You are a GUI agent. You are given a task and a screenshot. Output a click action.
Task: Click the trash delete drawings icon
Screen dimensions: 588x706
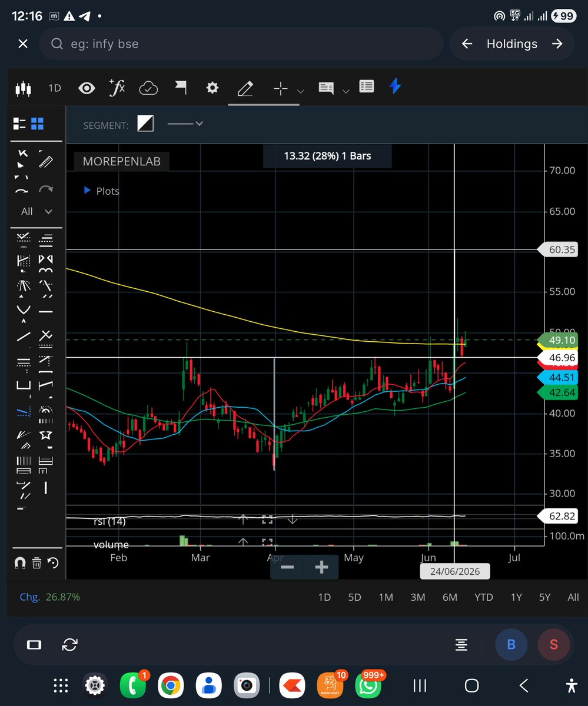(x=36, y=563)
